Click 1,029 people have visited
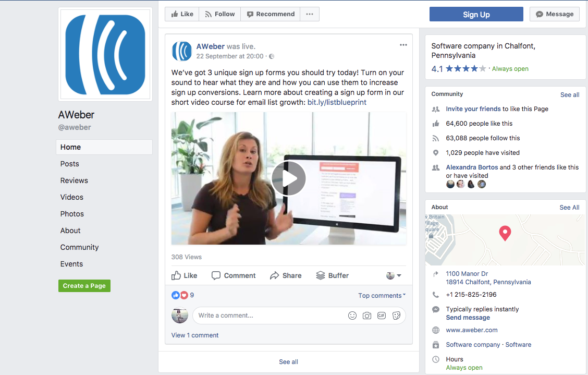The width and height of the screenshot is (588, 375). [x=483, y=153]
